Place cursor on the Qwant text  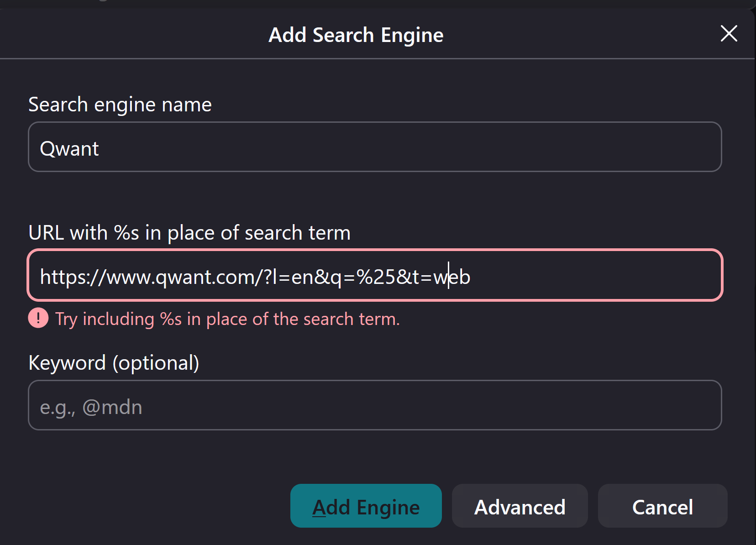click(69, 149)
